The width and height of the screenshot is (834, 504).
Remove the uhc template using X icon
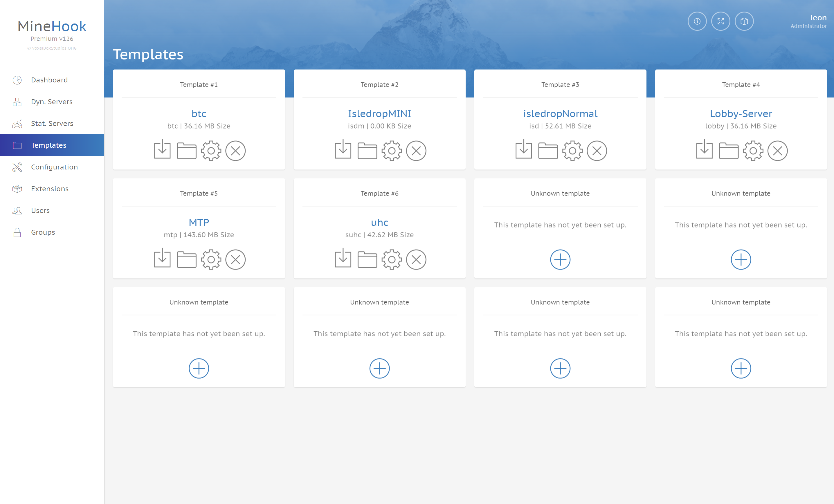[416, 259]
